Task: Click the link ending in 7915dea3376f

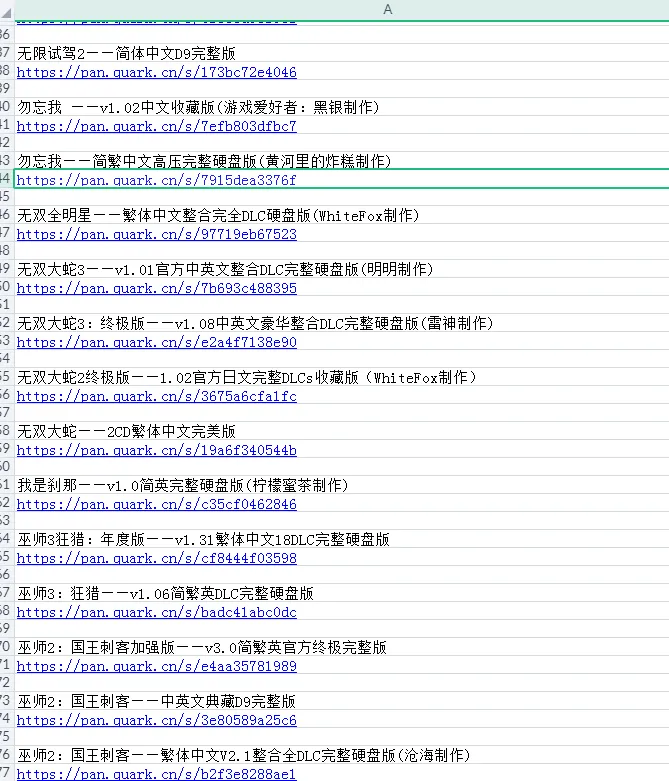Action: (156, 180)
